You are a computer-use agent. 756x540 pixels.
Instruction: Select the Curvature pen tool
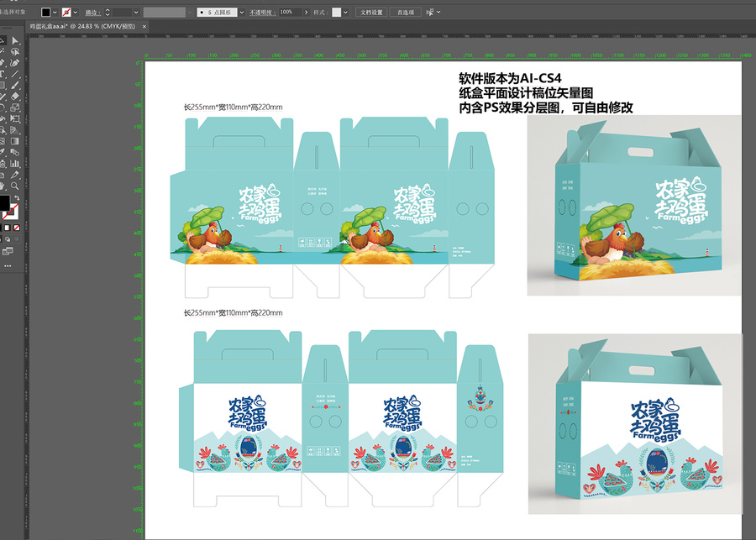point(15,63)
